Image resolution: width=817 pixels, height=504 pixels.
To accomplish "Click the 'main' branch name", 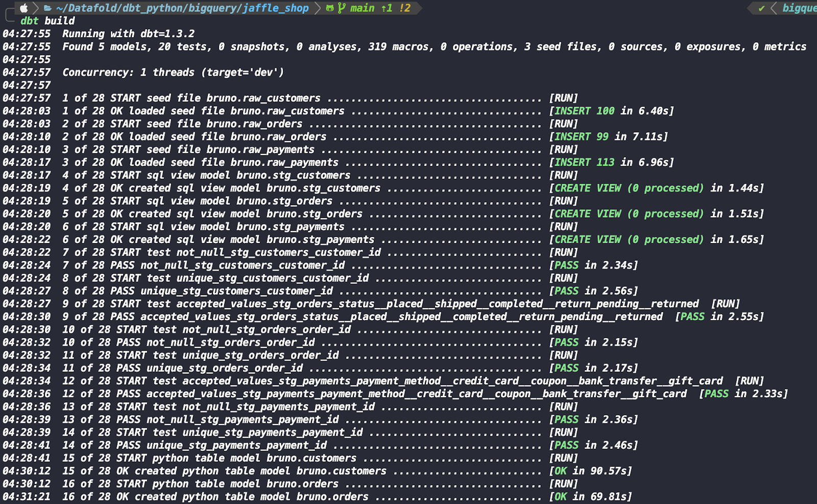I will (362, 8).
